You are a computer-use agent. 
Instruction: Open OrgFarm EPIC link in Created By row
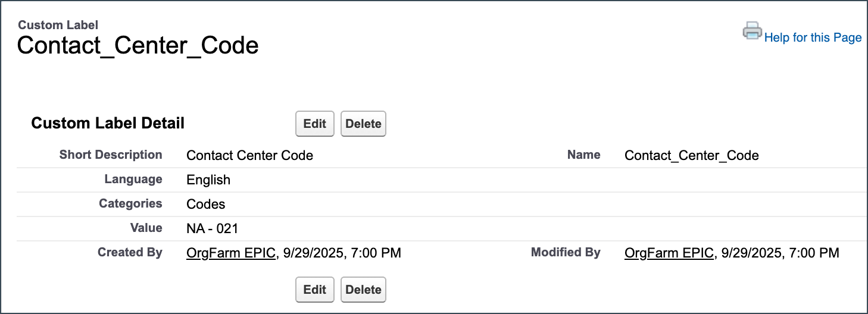[x=231, y=253]
